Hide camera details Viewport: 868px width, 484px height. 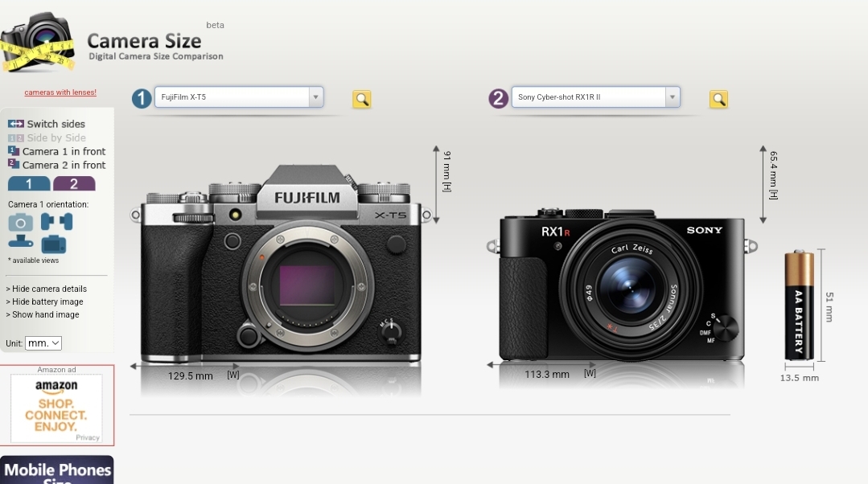coord(47,289)
